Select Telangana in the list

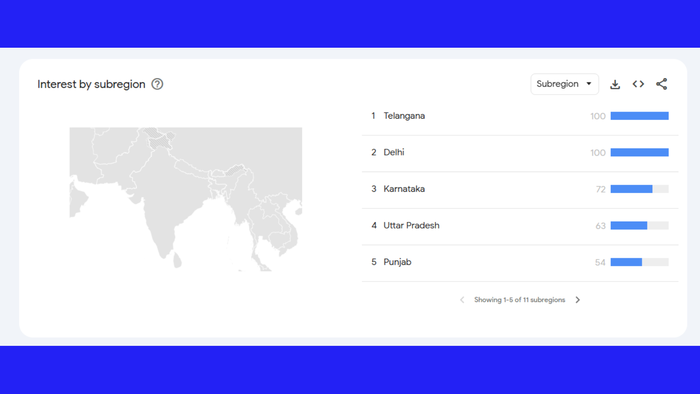(404, 116)
